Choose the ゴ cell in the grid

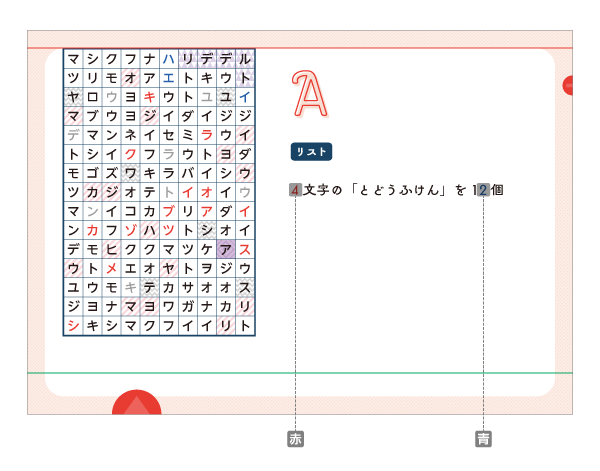point(92,173)
